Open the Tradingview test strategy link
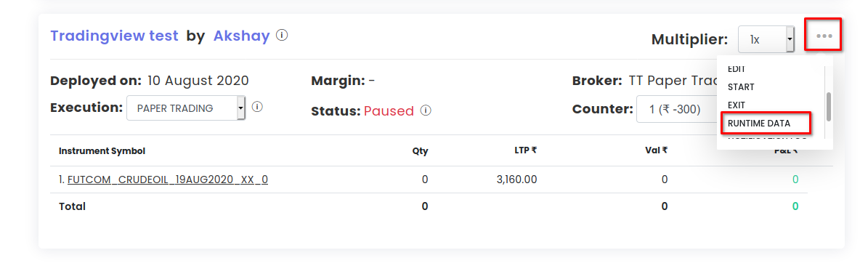 tap(115, 36)
